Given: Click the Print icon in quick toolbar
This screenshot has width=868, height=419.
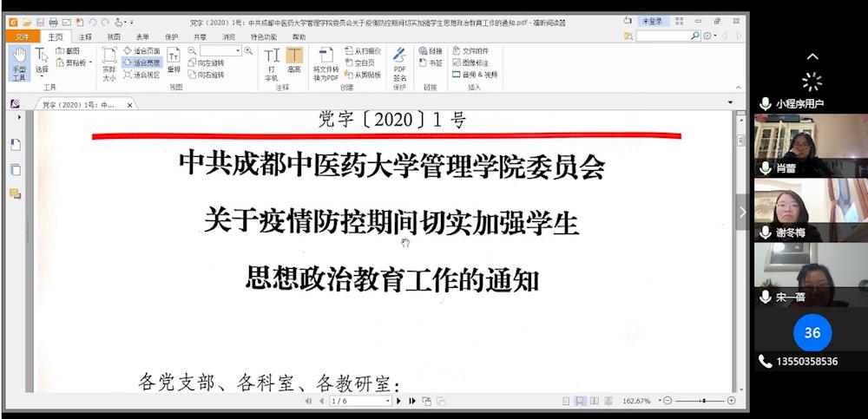Looking at the screenshot, I should (x=53, y=23).
